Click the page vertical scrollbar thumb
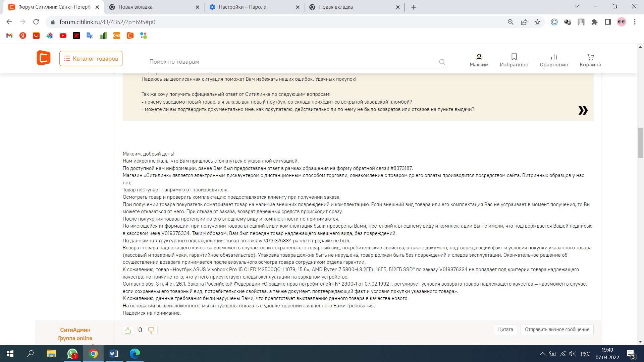The height and width of the screenshot is (362, 644). [x=640, y=142]
